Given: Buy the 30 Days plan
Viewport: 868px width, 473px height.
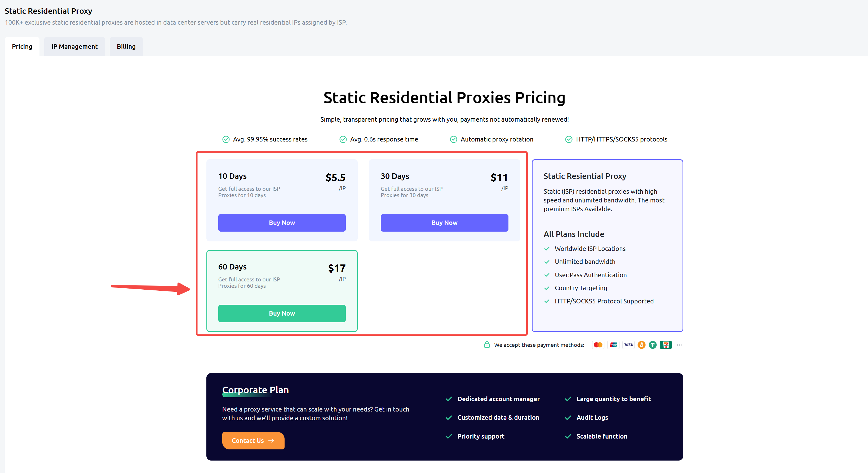Looking at the screenshot, I should [444, 223].
